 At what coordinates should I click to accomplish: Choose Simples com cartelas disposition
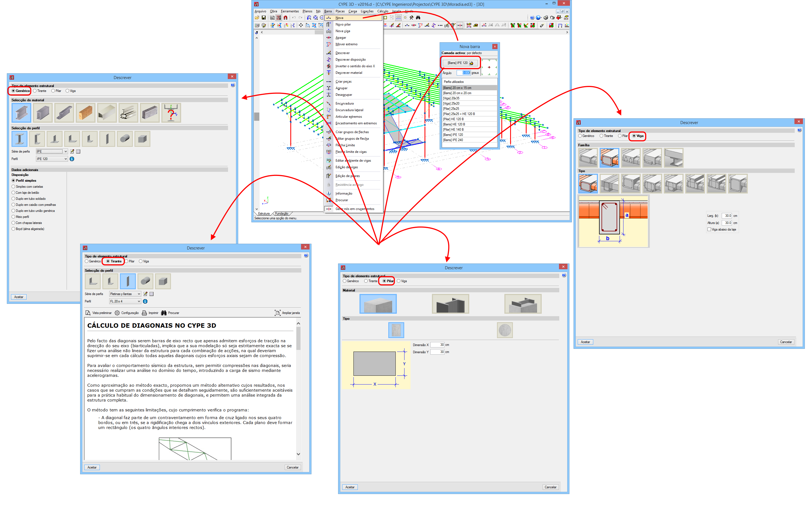(x=27, y=187)
